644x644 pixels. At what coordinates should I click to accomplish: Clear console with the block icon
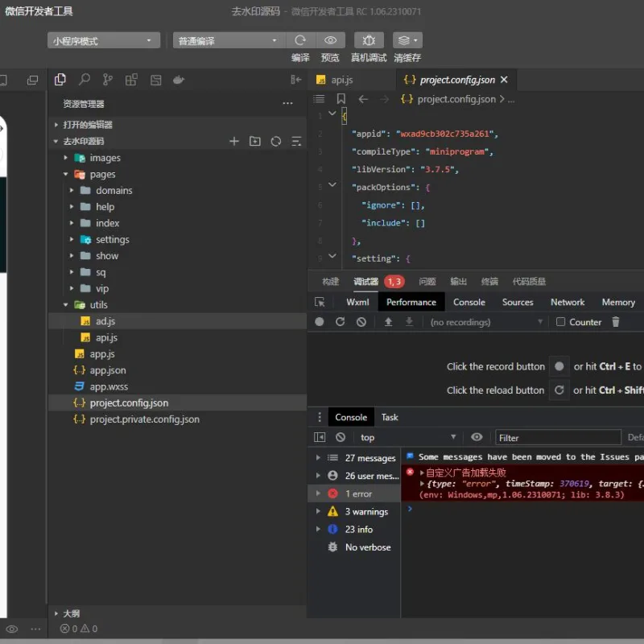coord(340,437)
